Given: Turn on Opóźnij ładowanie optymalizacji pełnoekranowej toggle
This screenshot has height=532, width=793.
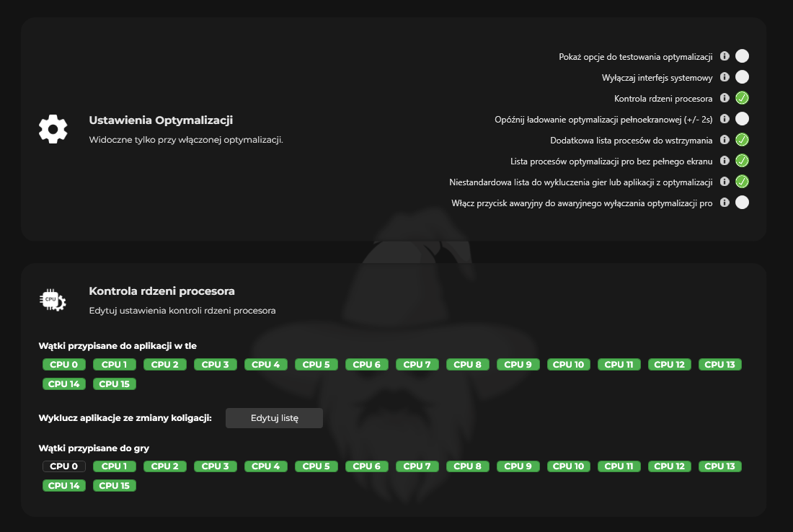Looking at the screenshot, I should (742, 119).
